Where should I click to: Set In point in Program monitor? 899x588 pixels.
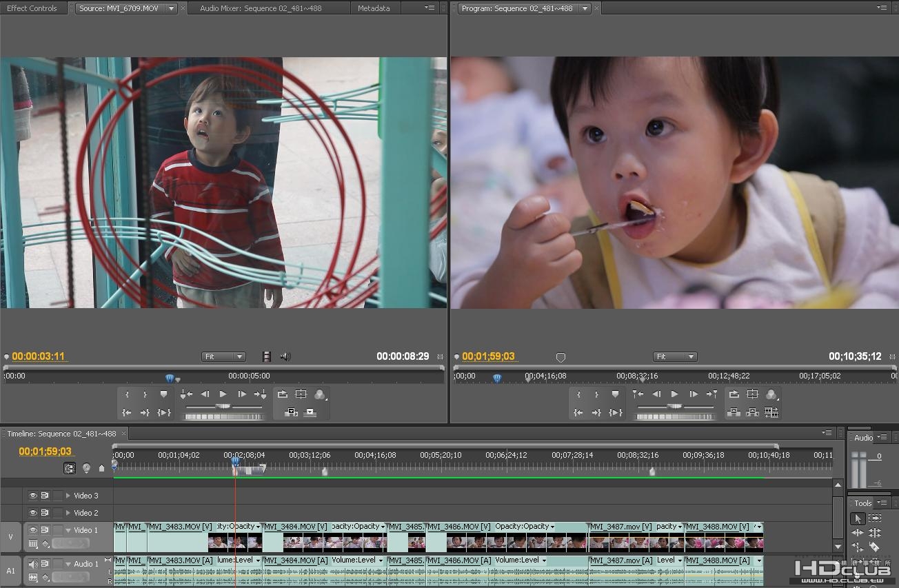[x=578, y=394]
